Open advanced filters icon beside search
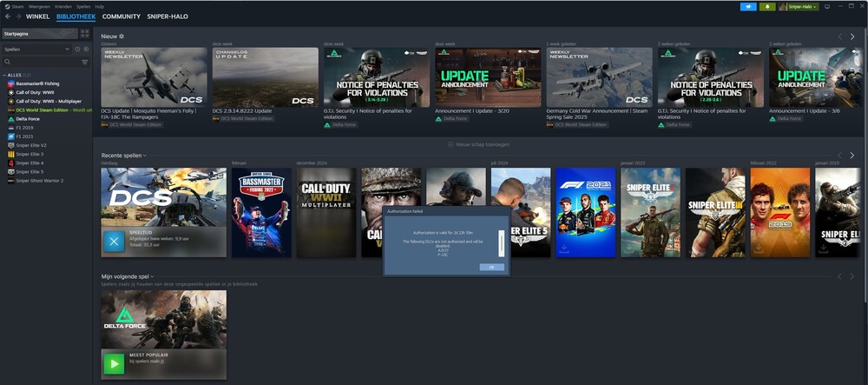 [85, 62]
